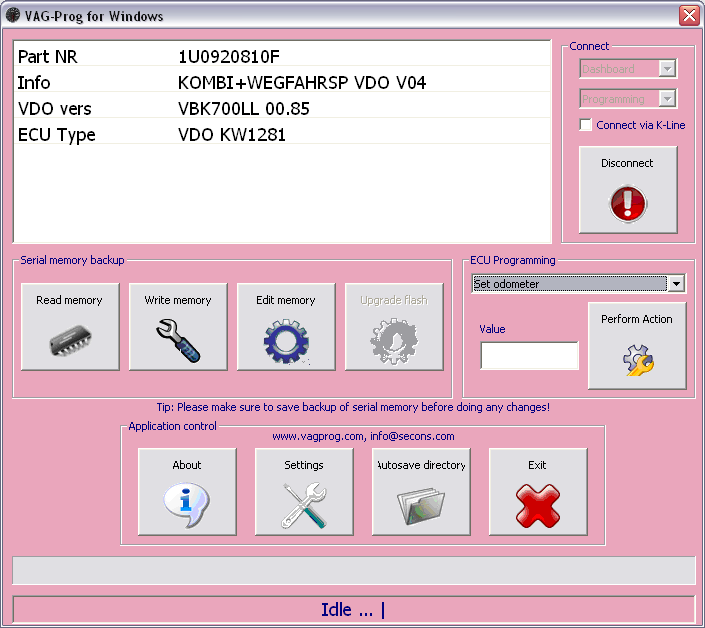Screen dimensions: 705x628
Task: Click the About button label
Action: pyautogui.click(x=187, y=465)
